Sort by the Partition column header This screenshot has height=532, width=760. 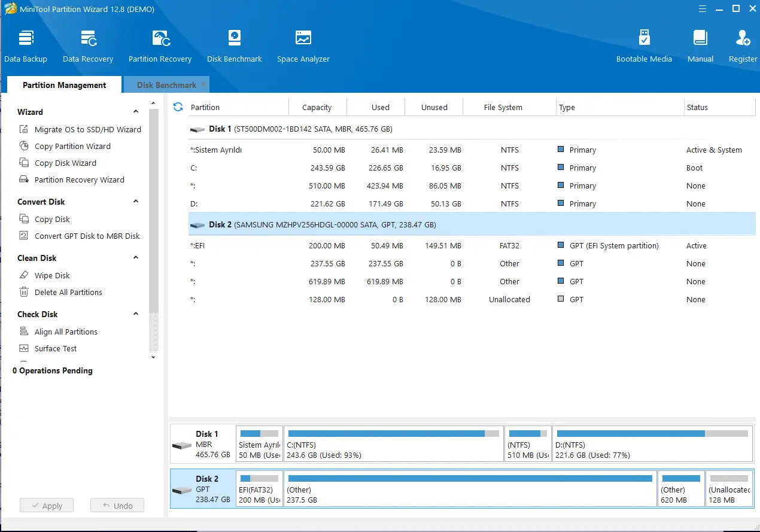point(238,107)
